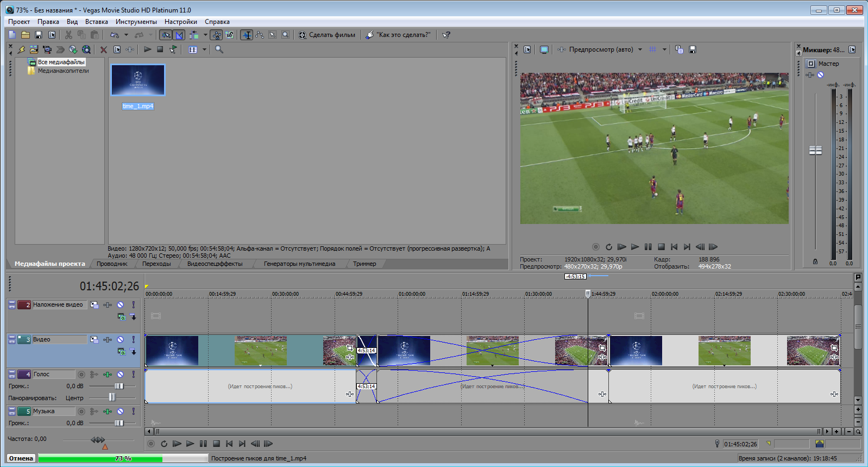Open the media views dropdown arrow
Viewport: 868px width, 467px height.
pyautogui.click(x=204, y=49)
